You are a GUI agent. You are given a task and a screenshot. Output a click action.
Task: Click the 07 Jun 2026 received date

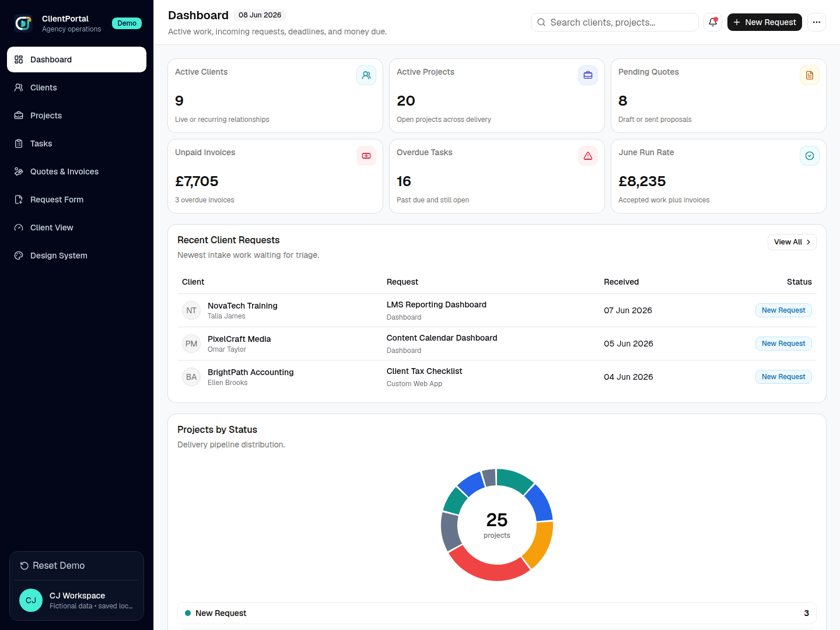pyautogui.click(x=628, y=310)
